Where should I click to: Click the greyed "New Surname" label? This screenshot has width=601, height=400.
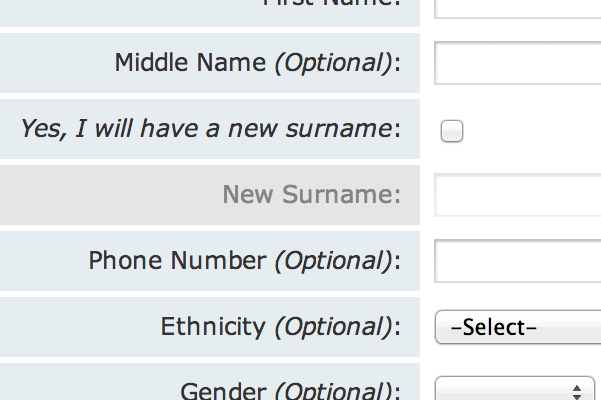coord(310,194)
